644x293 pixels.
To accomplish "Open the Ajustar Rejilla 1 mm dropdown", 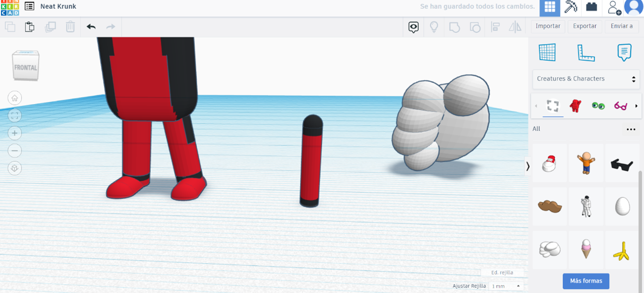I will tap(505, 286).
